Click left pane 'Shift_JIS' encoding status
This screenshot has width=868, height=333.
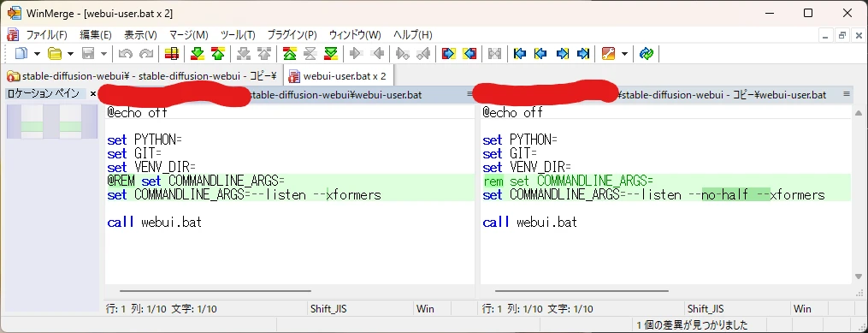(328, 309)
